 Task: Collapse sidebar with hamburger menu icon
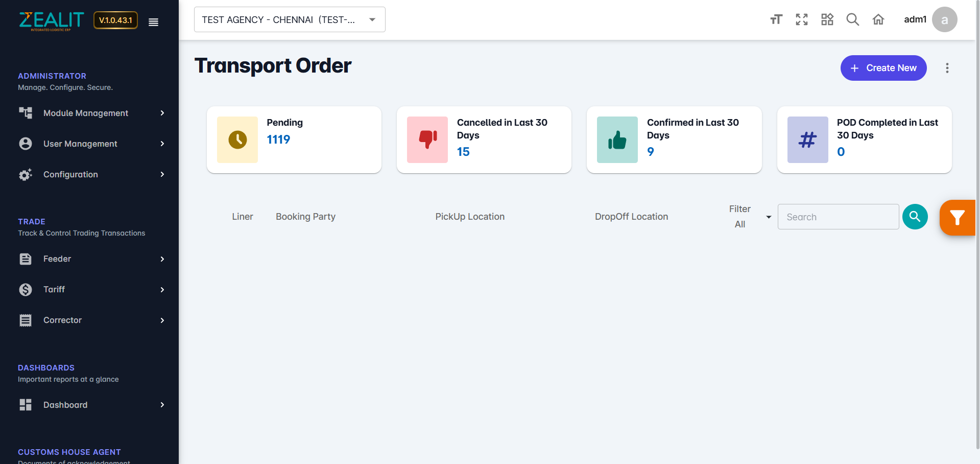pyautogui.click(x=153, y=22)
